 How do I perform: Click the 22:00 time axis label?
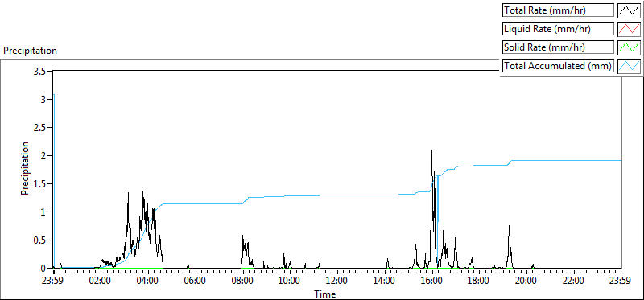pyautogui.click(x=573, y=282)
